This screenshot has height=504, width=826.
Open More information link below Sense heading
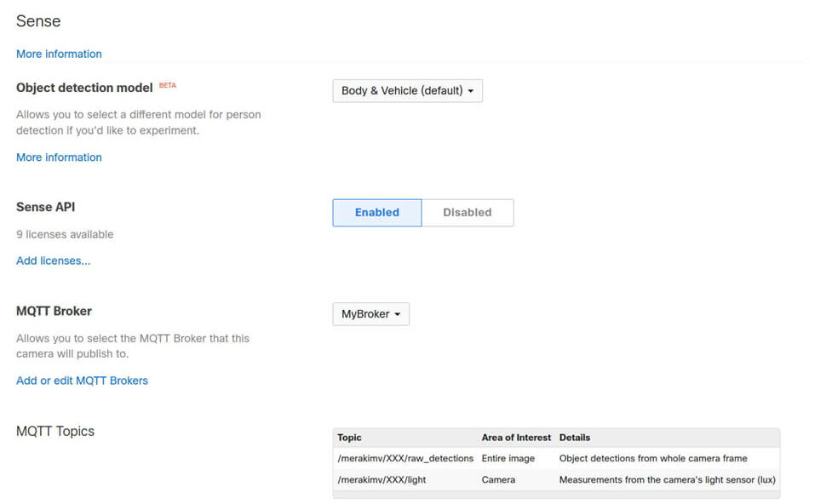[59, 54]
